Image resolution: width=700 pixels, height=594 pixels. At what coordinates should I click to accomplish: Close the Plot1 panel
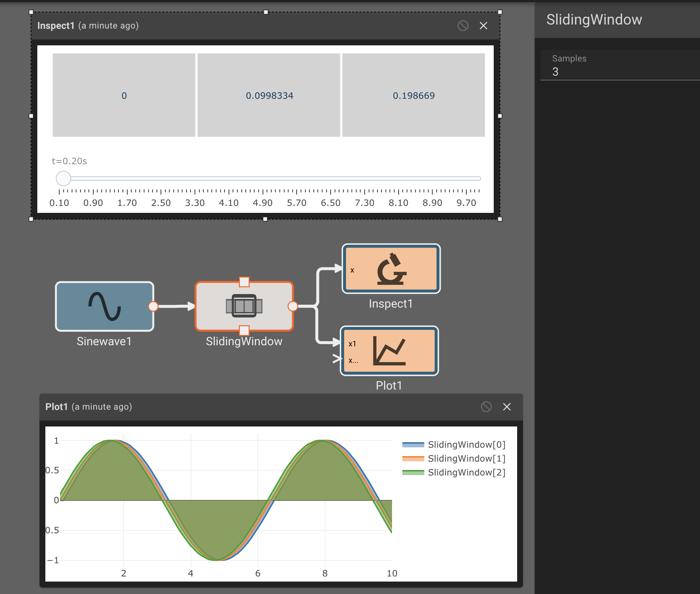pos(507,407)
